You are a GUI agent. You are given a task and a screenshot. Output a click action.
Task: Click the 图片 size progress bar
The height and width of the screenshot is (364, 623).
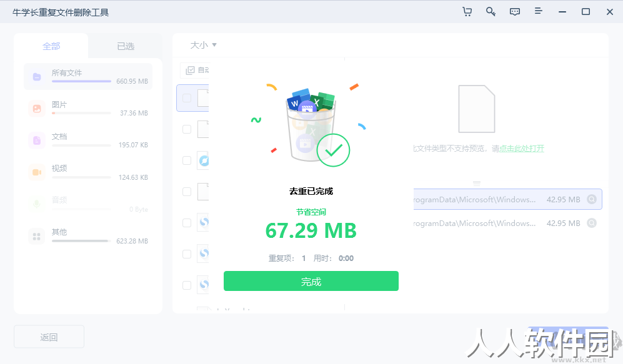point(81,113)
